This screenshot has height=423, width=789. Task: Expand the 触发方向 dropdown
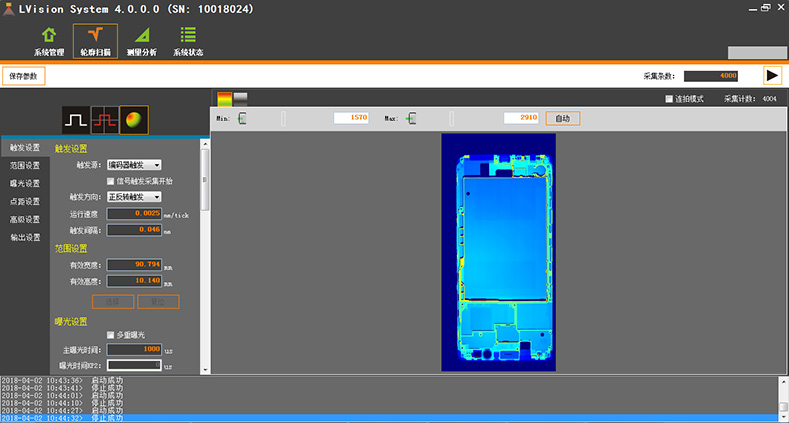(134, 197)
